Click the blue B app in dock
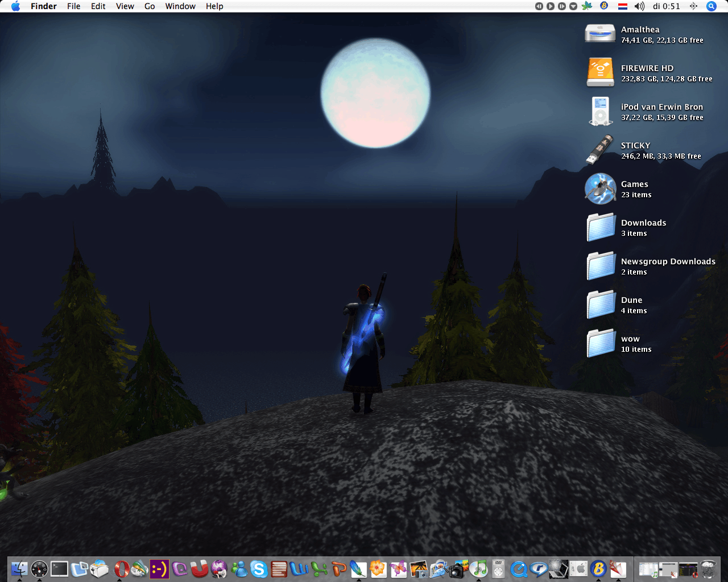728x582 pixels. click(x=598, y=568)
